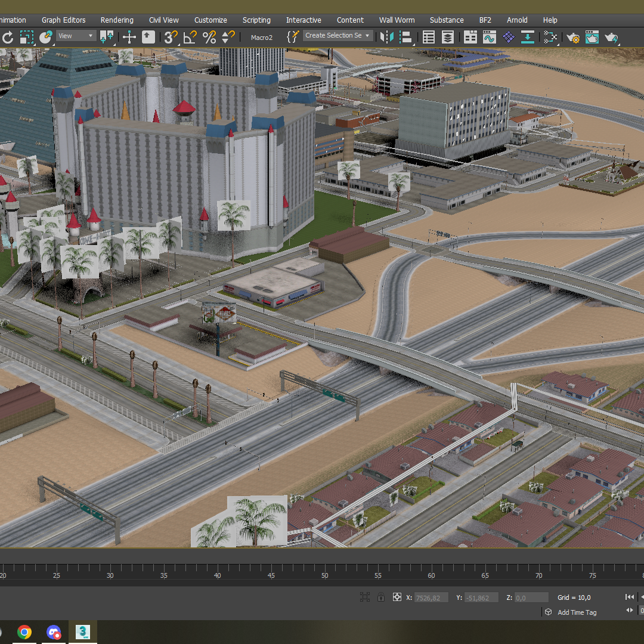Open the Rendering menu
This screenshot has width=644, height=644.
click(x=117, y=20)
